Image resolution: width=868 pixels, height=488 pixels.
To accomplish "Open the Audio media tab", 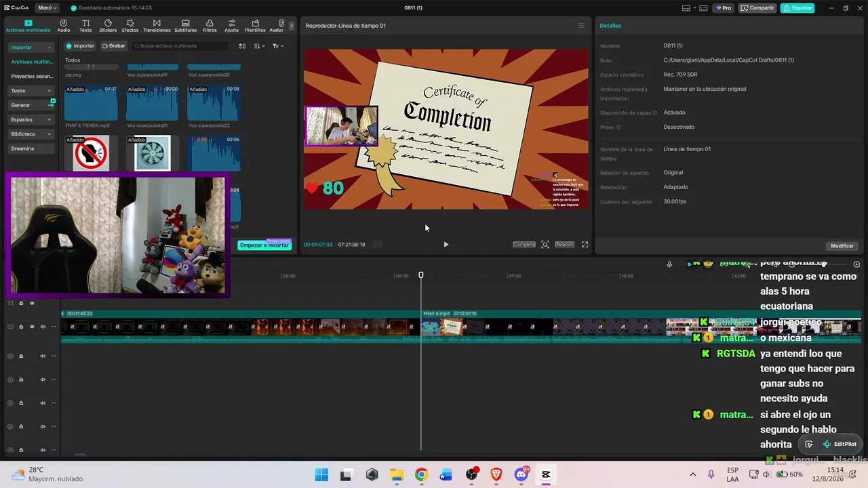I will click(x=64, y=26).
